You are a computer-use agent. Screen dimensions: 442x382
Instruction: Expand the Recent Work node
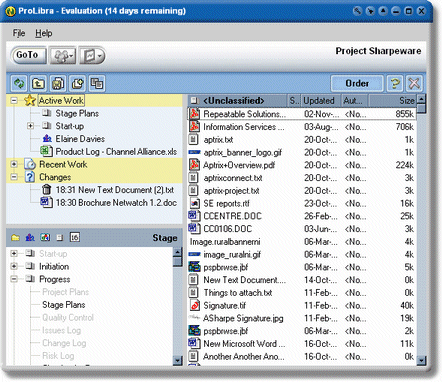coord(14,164)
